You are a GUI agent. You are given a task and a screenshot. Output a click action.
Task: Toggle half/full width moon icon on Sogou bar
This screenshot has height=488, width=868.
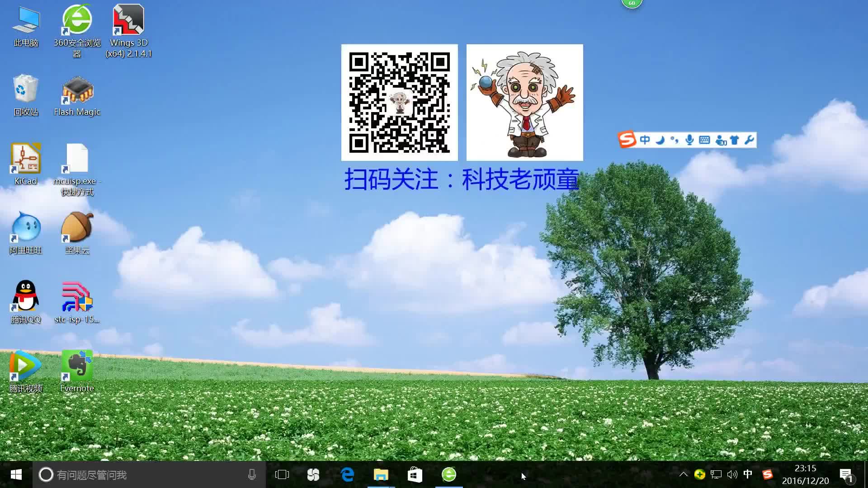point(660,140)
